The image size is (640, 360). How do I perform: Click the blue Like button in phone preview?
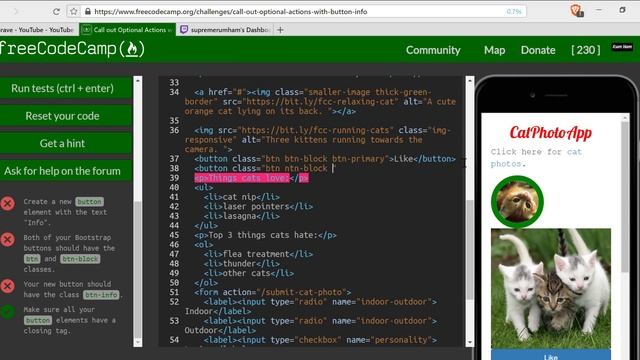[551, 355]
